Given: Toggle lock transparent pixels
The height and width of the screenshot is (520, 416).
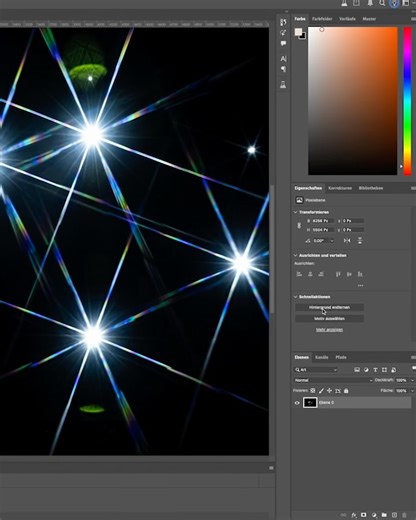Looking at the screenshot, I should pyautogui.click(x=313, y=390).
